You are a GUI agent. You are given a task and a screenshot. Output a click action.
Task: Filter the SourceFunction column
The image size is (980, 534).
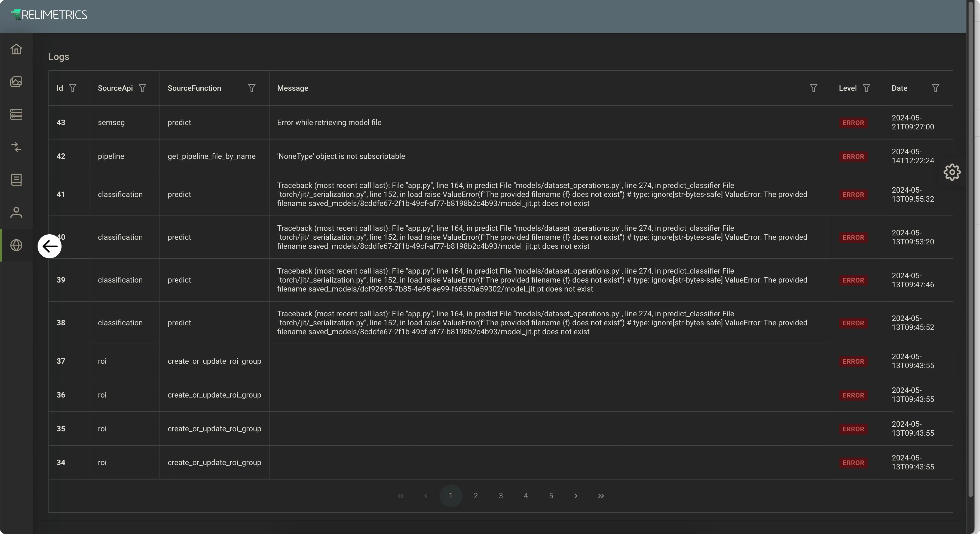252,88
